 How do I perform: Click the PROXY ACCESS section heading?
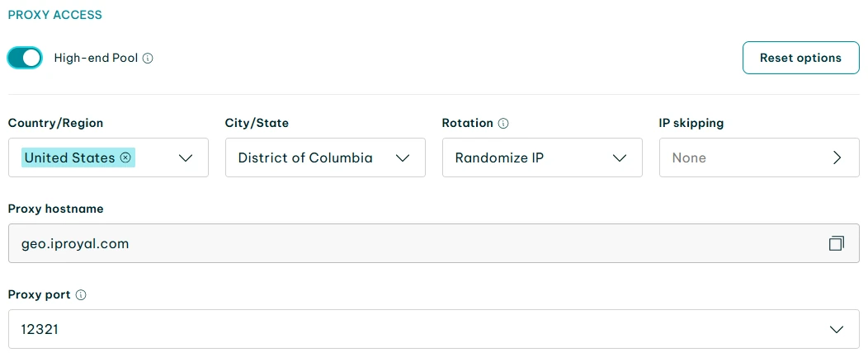click(55, 15)
